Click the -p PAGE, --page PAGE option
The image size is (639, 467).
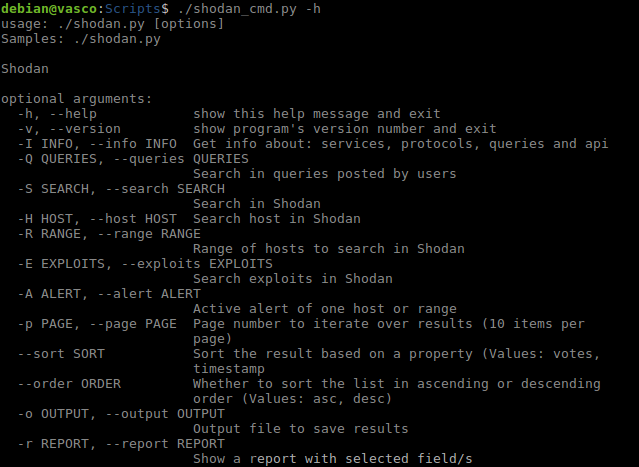[x=96, y=323]
